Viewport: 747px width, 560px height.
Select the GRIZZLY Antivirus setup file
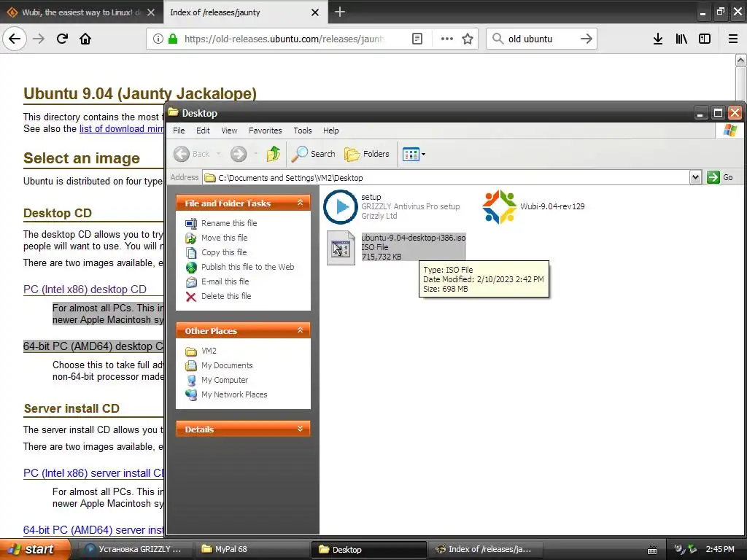coord(392,206)
